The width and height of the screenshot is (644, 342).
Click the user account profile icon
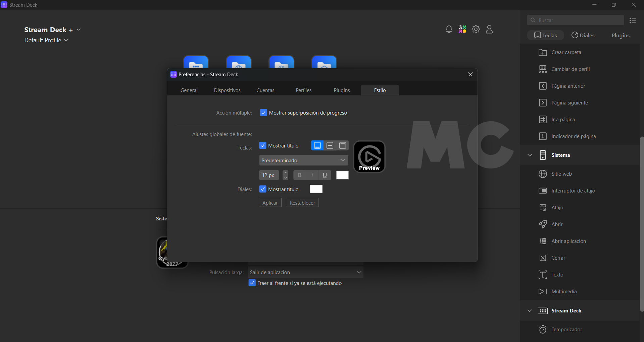click(489, 30)
